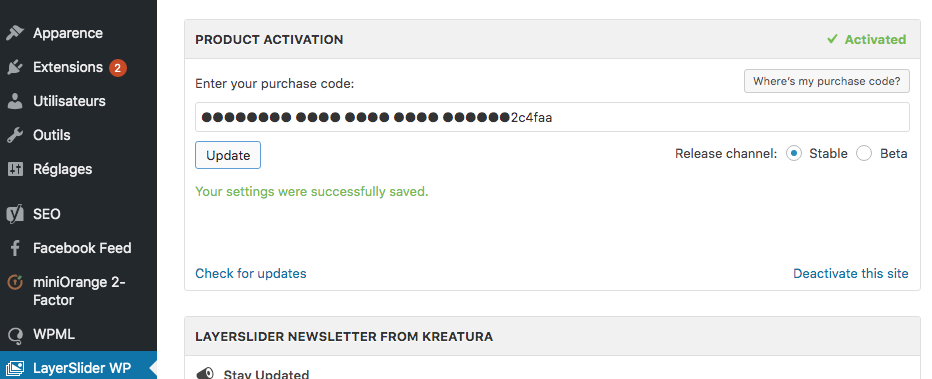
Task: Click the Réglages sliders icon
Action: [15, 169]
